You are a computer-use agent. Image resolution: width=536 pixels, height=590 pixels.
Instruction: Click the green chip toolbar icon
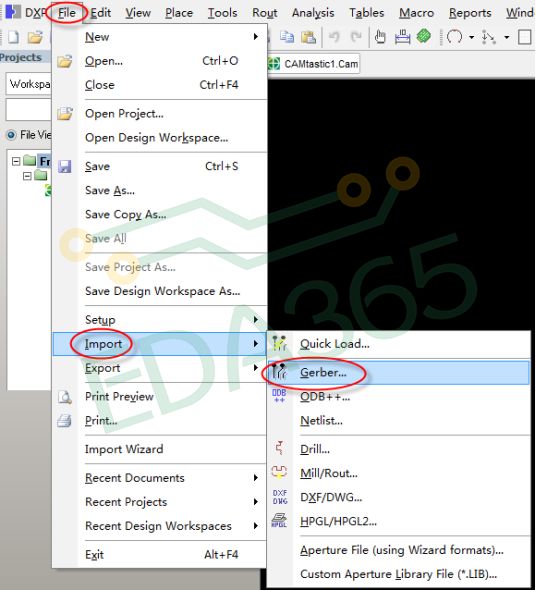click(423, 37)
